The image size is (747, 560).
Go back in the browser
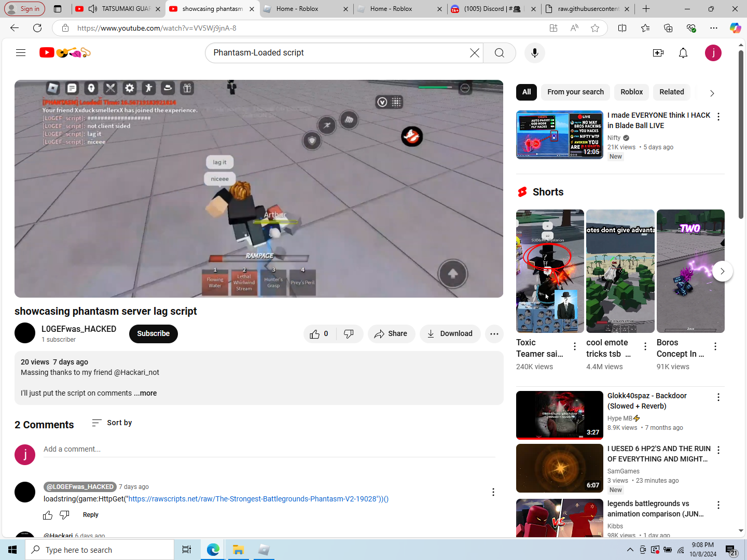point(15,28)
